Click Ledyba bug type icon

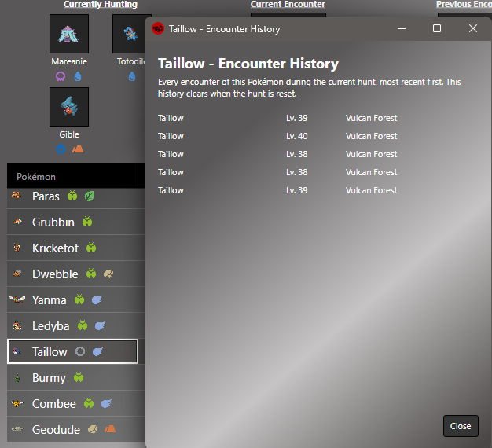tap(83, 325)
